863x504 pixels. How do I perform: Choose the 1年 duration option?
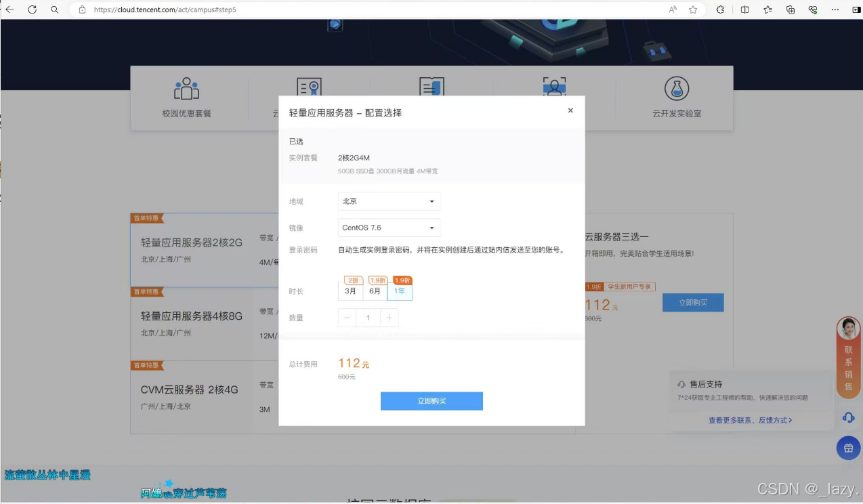(400, 291)
